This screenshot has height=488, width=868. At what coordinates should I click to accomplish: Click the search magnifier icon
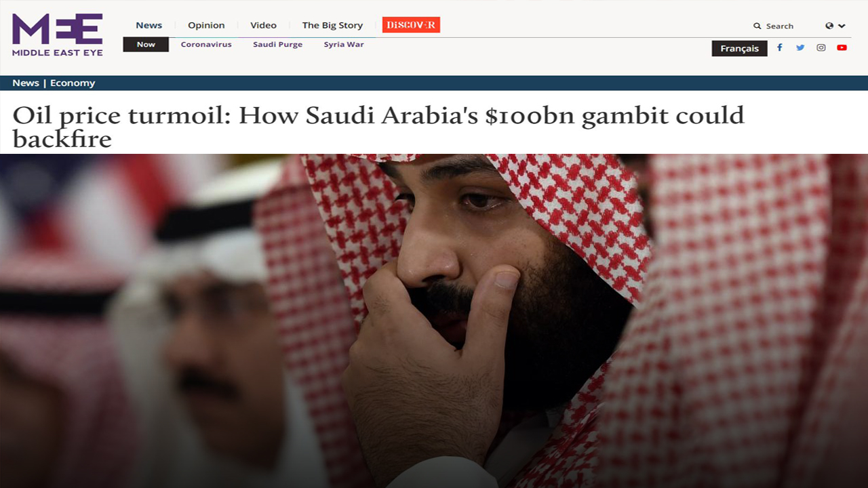tap(757, 26)
